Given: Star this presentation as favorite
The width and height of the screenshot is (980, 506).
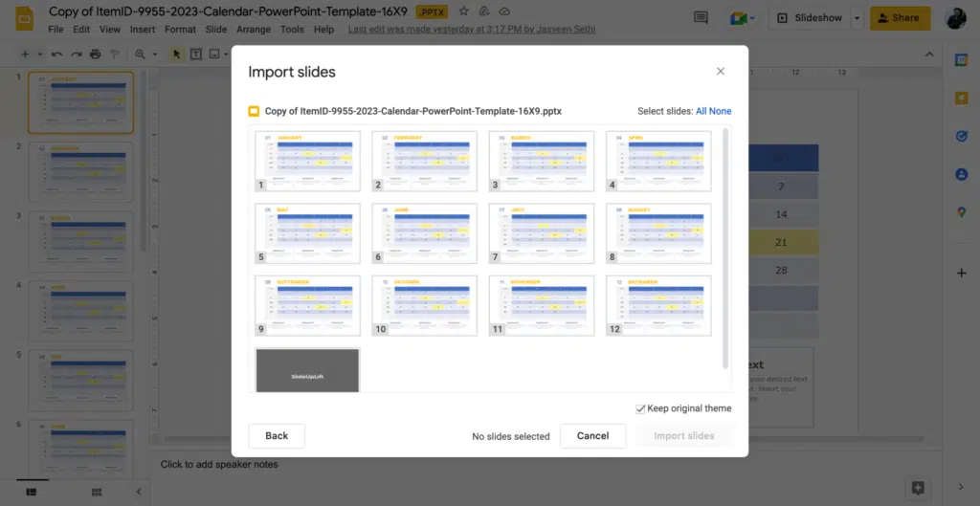Looking at the screenshot, I should (464, 11).
